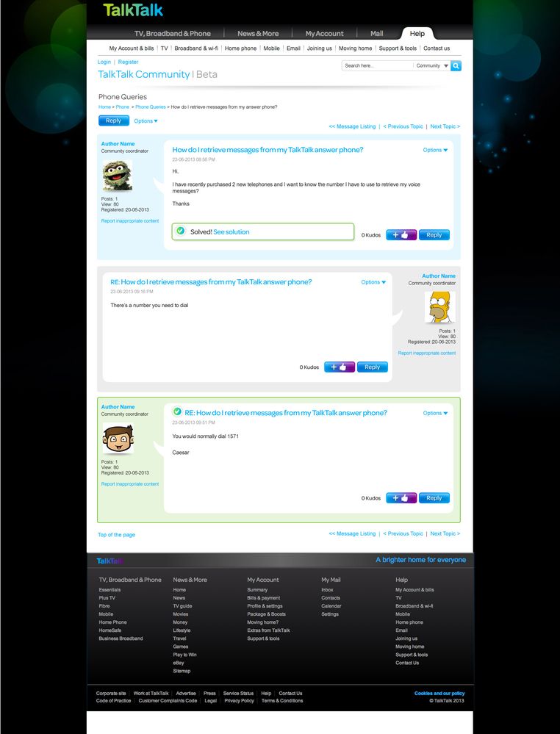
Task: Click the bottom "Next Topic >" link
Action: 445,533
